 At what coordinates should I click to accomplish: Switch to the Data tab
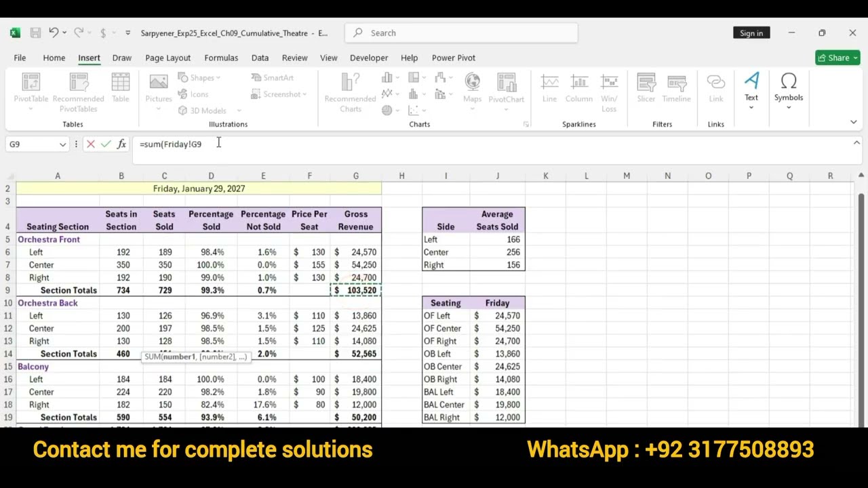point(260,58)
